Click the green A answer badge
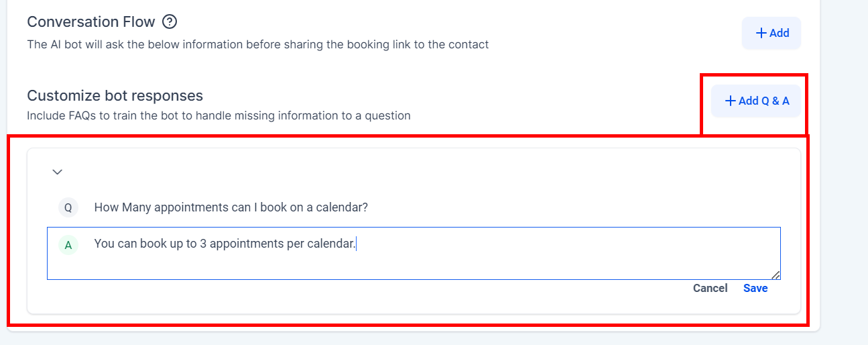The height and width of the screenshot is (345, 868). tap(68, 245)
